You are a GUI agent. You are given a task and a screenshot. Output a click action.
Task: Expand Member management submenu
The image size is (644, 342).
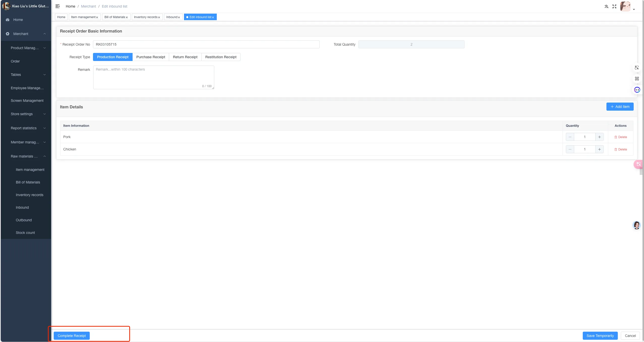coord(45,142)
